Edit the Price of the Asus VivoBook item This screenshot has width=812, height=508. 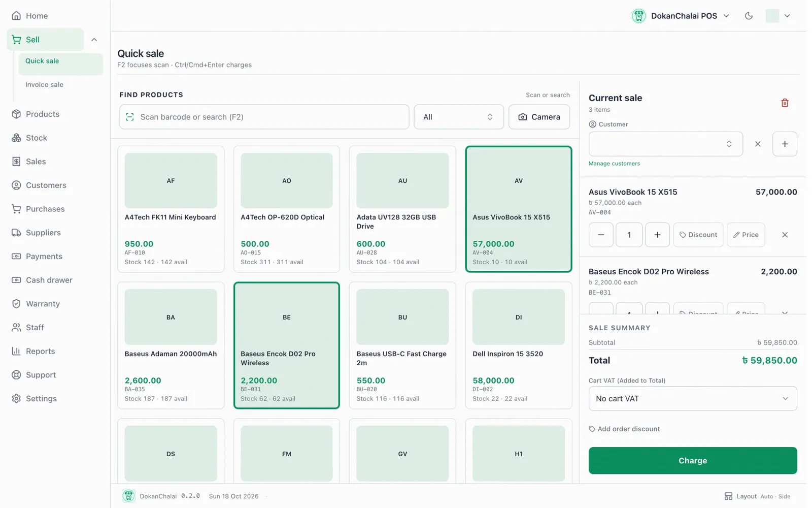746,235
